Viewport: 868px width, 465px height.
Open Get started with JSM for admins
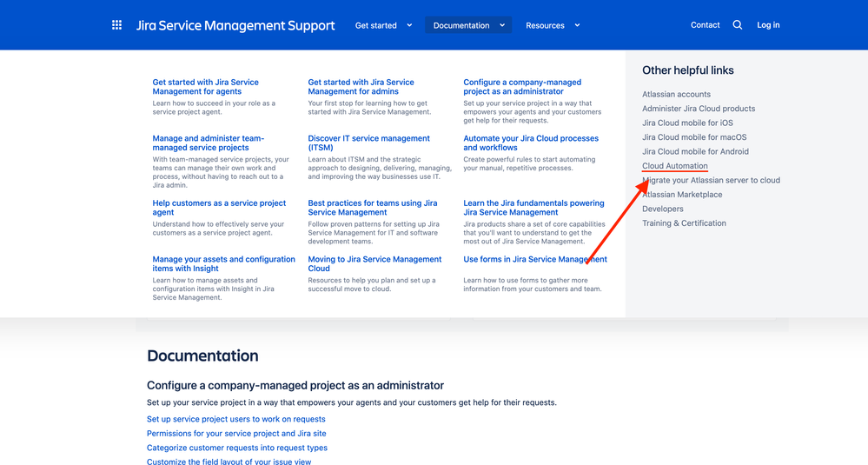(361, 87)
